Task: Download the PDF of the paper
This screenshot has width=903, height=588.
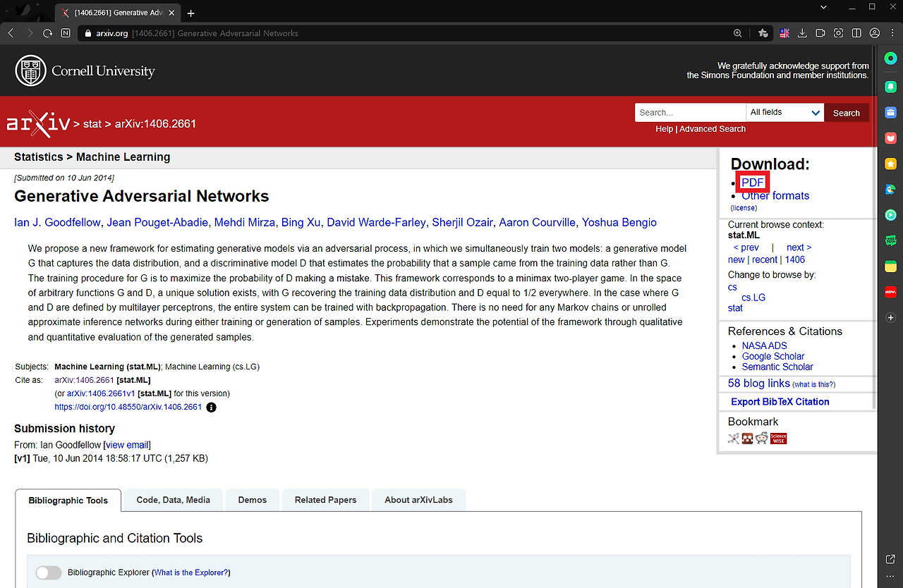Action: 751,182
